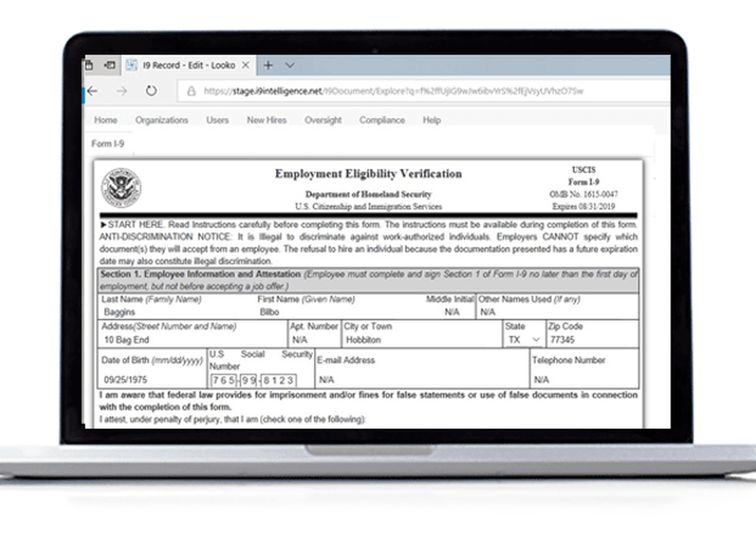Open a new browser tab with the plus icon

(268, 65)
